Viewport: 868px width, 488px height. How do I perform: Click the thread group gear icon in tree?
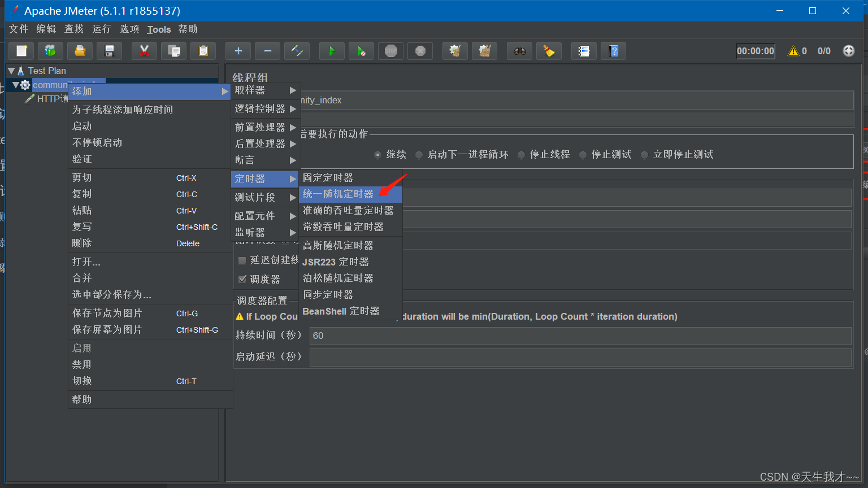pyautogui.click(x=25, y=85)
